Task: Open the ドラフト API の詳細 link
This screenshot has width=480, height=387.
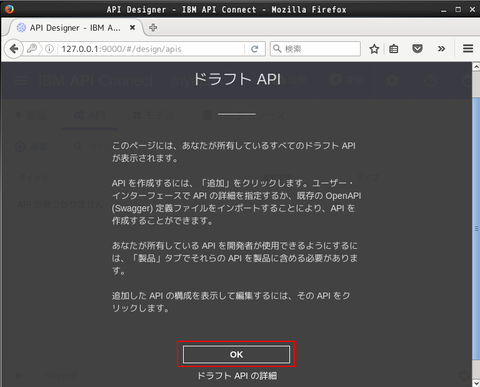Action: point(237,376)
